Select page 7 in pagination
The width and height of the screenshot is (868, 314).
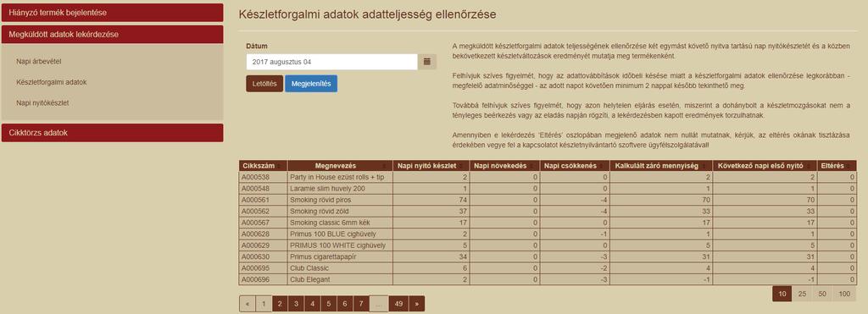(x=361, y=304)
